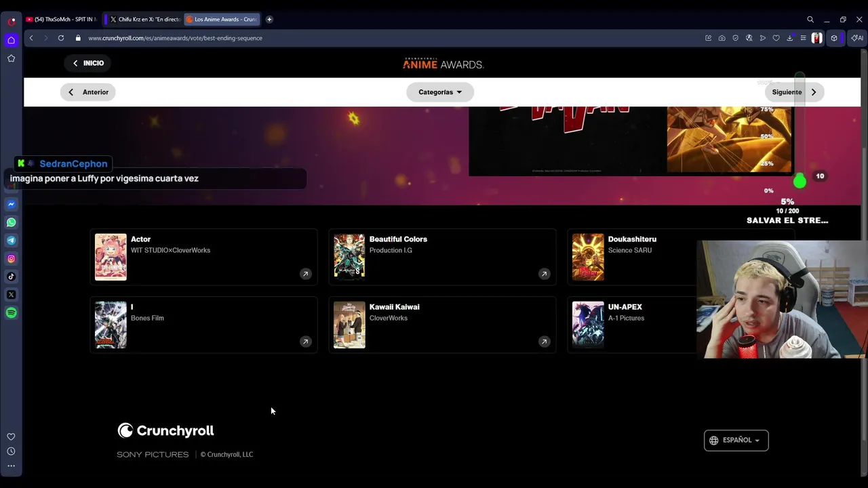Open TikTok in the sidebar

click(11, 277)
